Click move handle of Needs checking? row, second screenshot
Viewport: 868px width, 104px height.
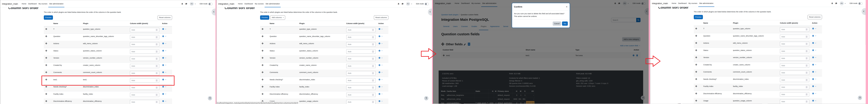pyautogui.click(x=263, y=79)
